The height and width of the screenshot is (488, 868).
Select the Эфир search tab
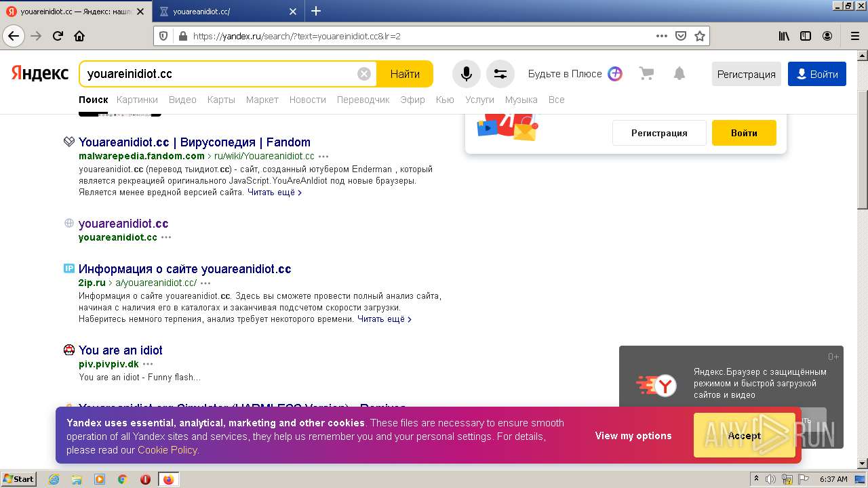tap(412, 100)
